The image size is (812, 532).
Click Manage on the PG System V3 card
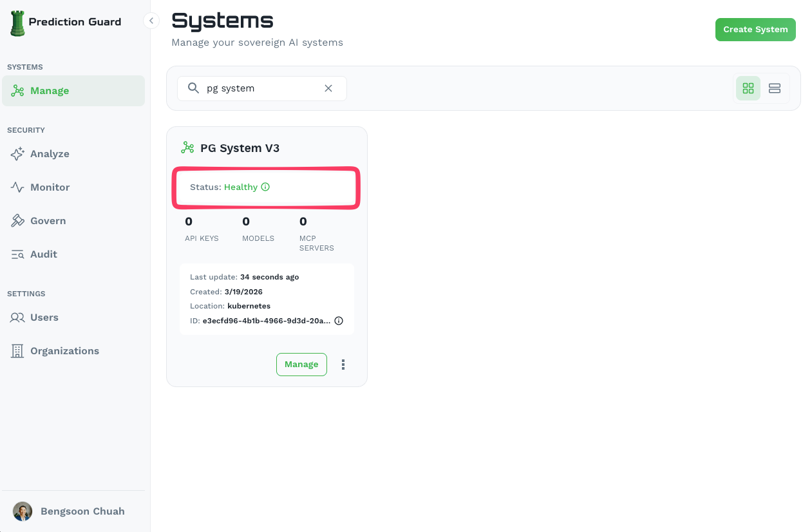pos(301,364)
